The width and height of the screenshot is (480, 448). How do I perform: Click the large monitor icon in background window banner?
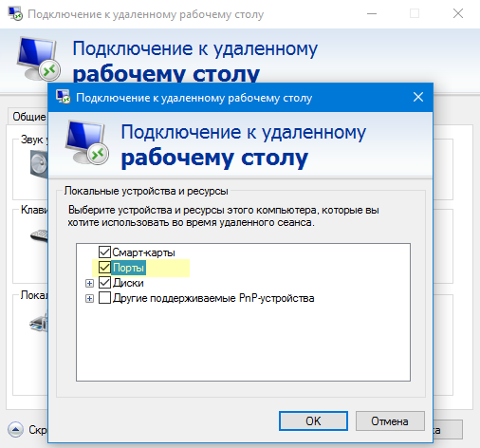click(38, 59)
